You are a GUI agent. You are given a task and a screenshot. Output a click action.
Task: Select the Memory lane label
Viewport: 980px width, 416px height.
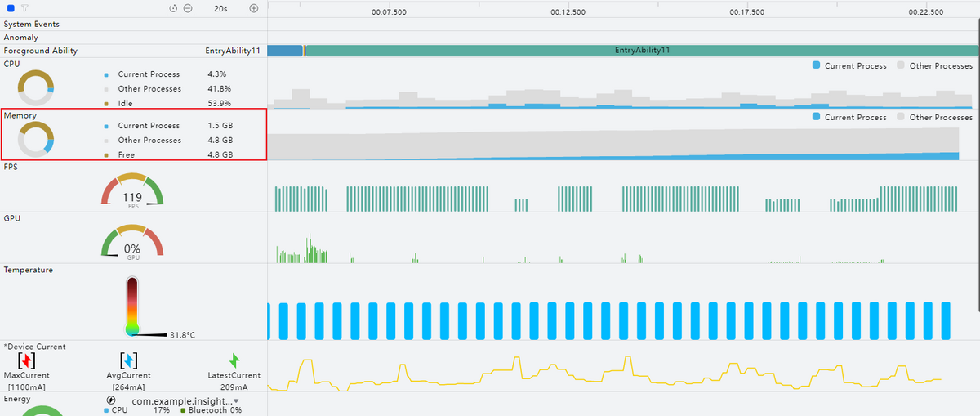tap(20, 116)
